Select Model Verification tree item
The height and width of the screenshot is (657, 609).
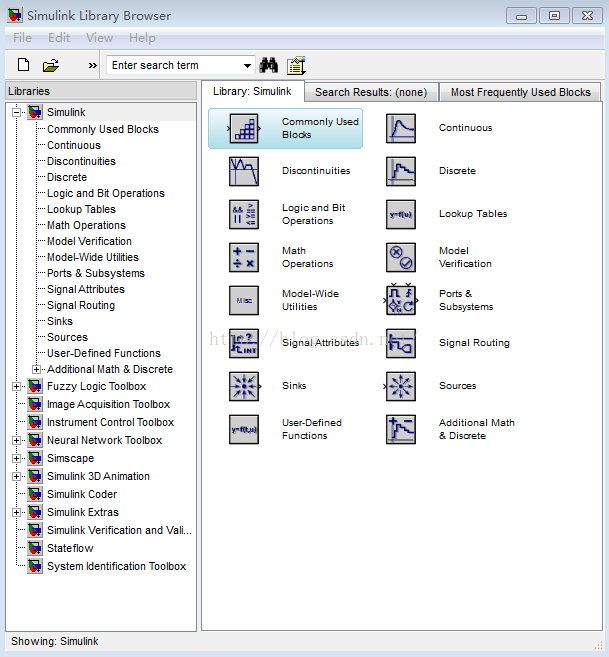(89, 241)
